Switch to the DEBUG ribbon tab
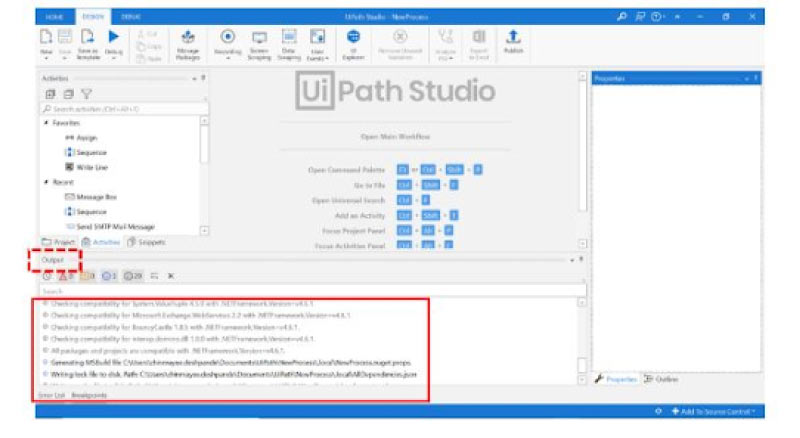The width and height of the screenshot is (800, 438). [131, 16]
